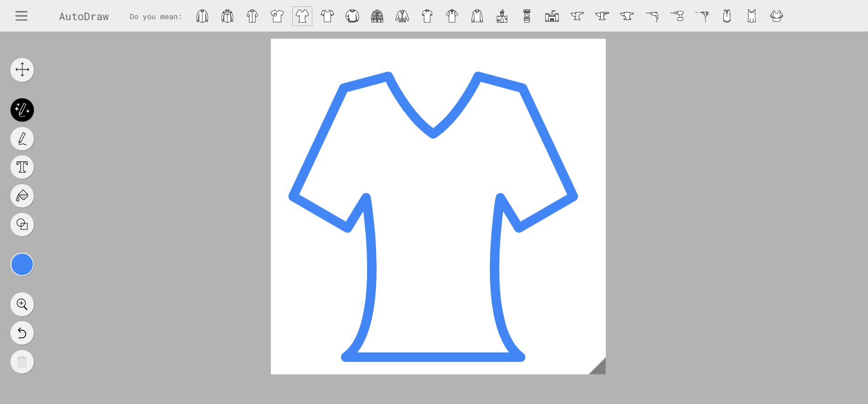
Task: Choose the castle with flag suggestion
Action: (502, 16)
